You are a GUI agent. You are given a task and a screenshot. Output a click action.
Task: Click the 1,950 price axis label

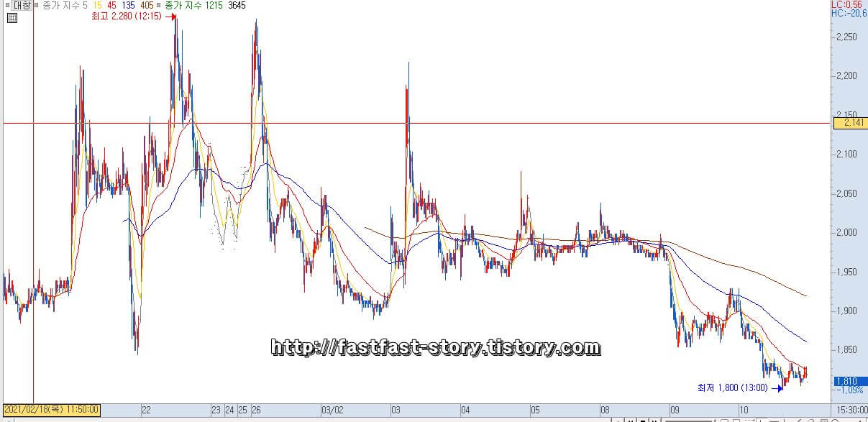[848, 272]
